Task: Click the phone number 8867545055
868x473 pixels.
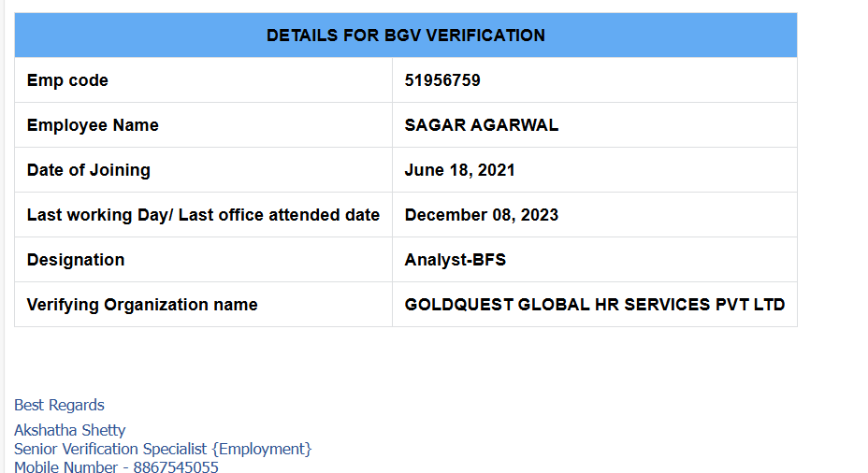Action: (176, 466)
